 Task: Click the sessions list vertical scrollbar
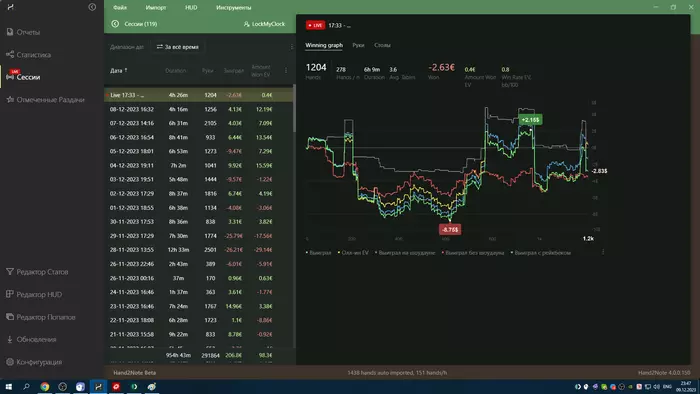[x=294, y=108]
